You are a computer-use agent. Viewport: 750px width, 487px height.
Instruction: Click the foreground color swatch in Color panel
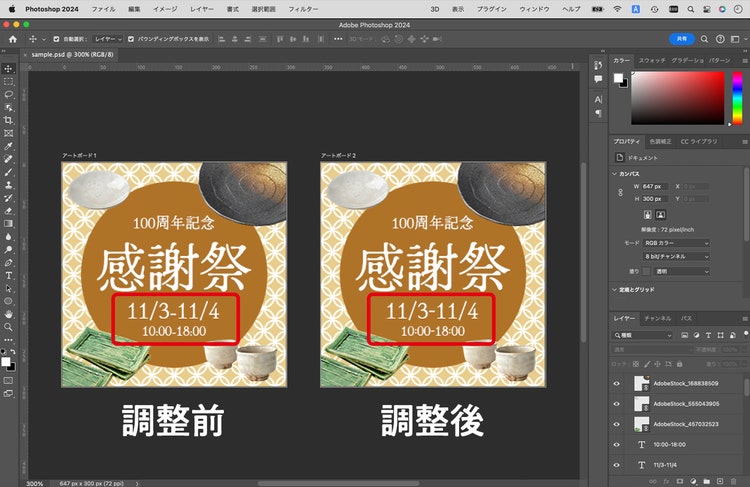[618, 78]
